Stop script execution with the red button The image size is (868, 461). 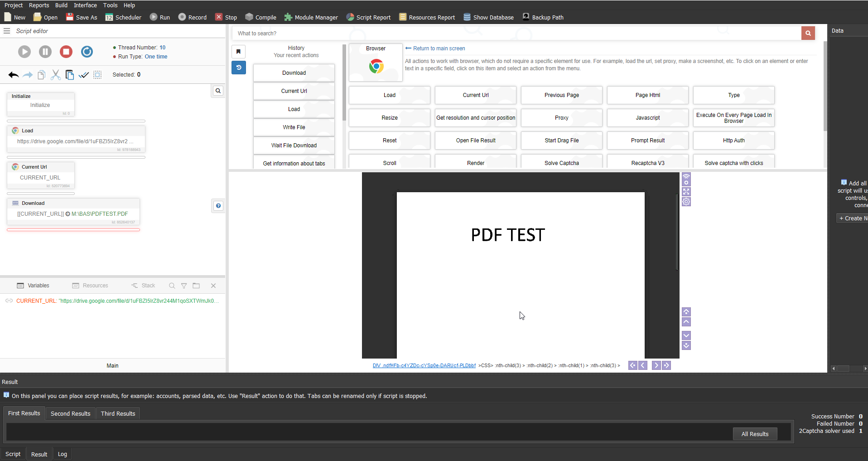[x=66, y=52]
